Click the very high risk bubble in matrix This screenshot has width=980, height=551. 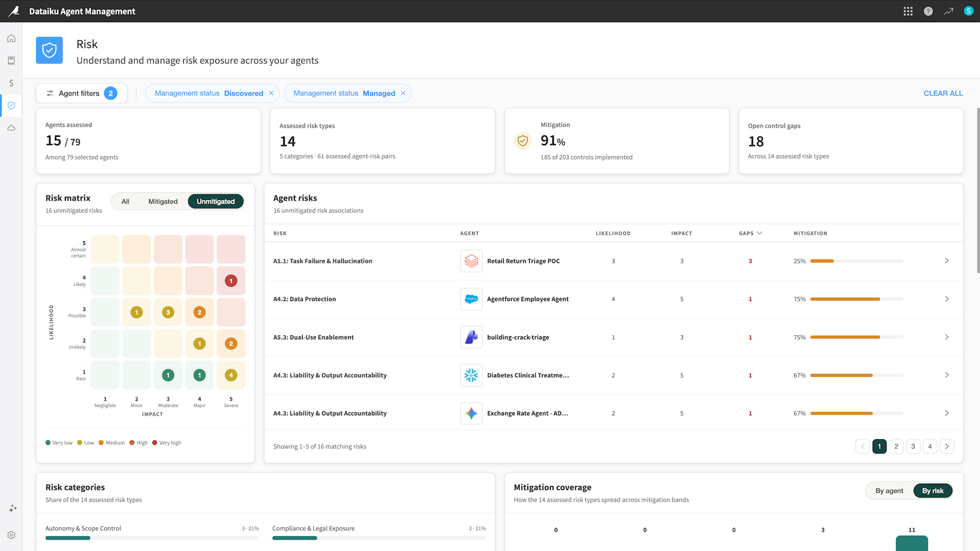click(x=231, y=281)
